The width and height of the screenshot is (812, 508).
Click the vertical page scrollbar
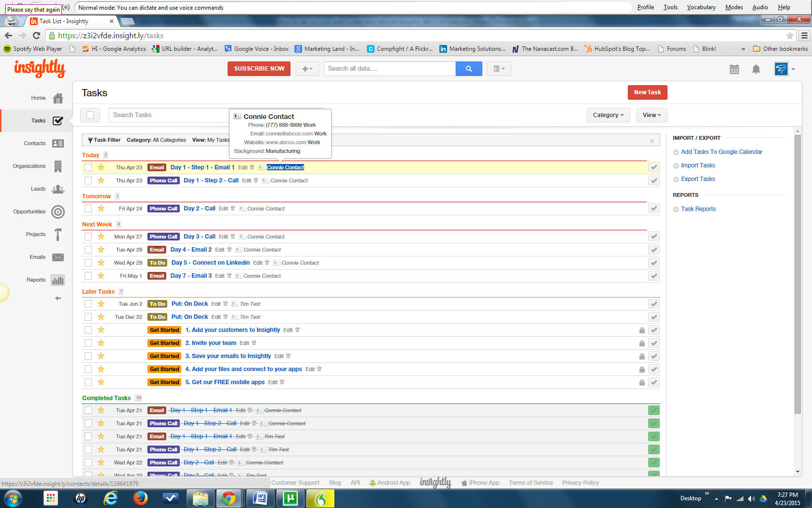coord(797,271)
